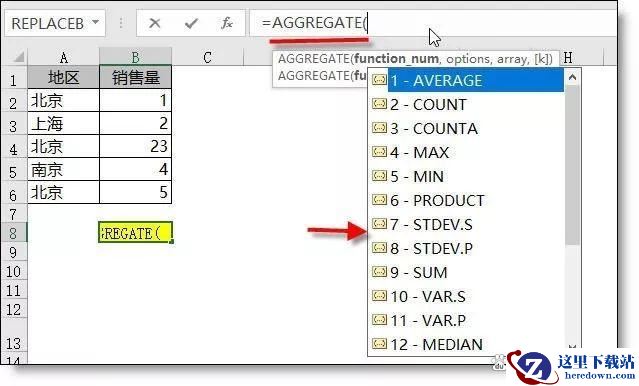Click the Cancel (X) formula button
This screenshot has width=639, height=386.
pyautogui.click(x=154, y=23)
